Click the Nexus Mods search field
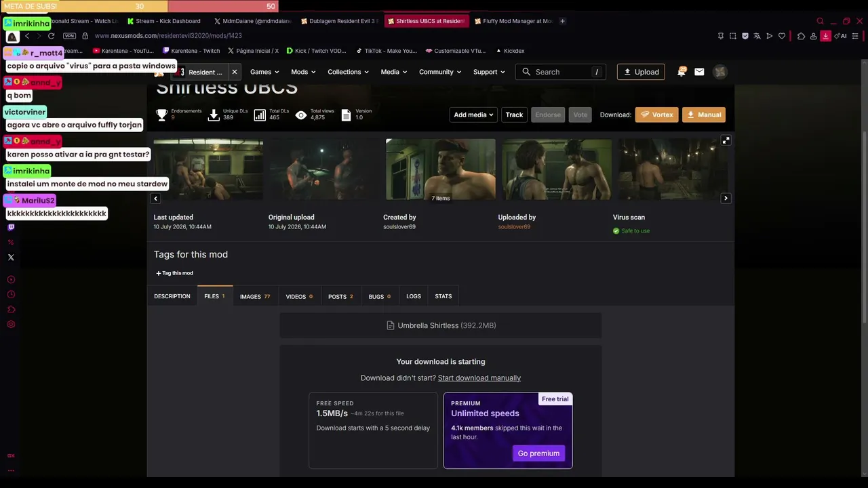The image size is (868, 488). tap(561, 72)
